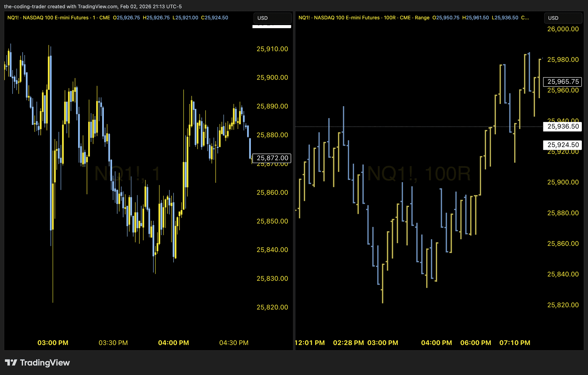Toggle the USD currency on the left price scale

[262, 18]
